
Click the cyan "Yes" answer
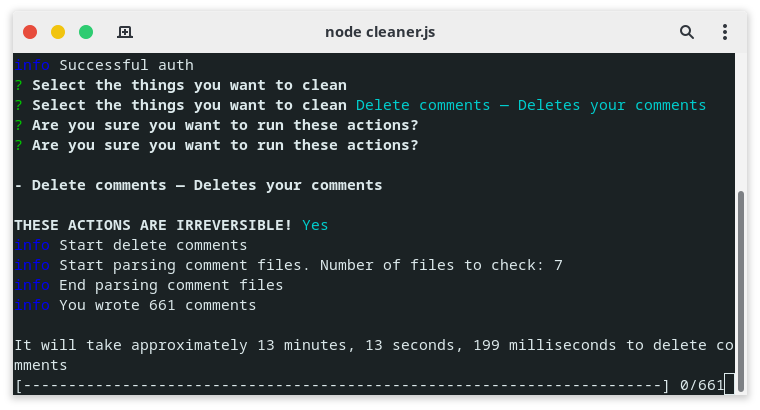click(x=315, y=225)
